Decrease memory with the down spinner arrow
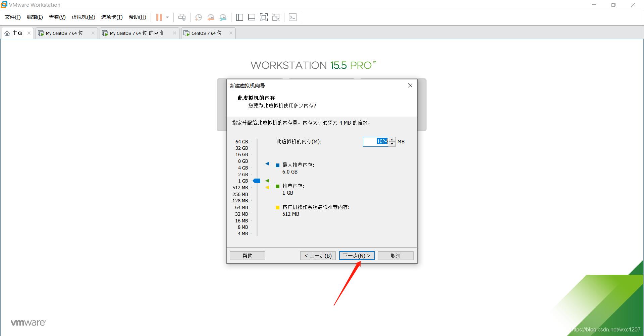 click(392, 144)
